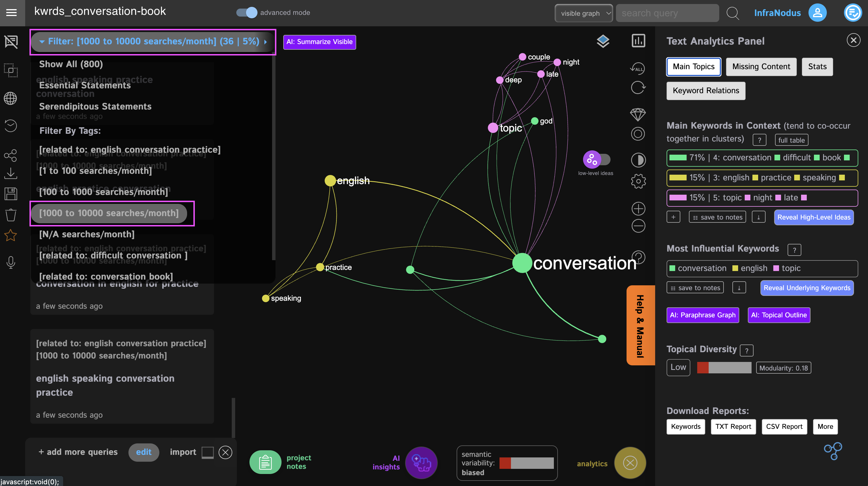Open the graph settings gear icon
868x486 pixels.
pyautogui.click(x=638, y=182)
